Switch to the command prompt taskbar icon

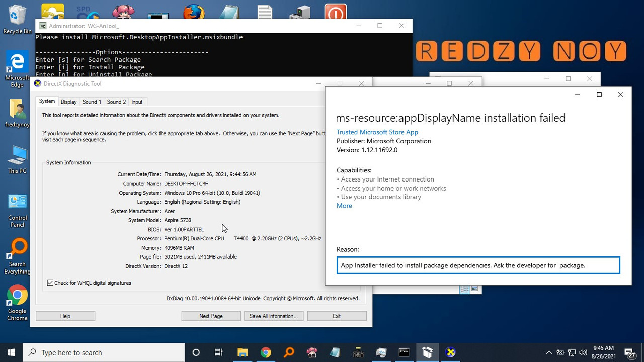point(404,352)
